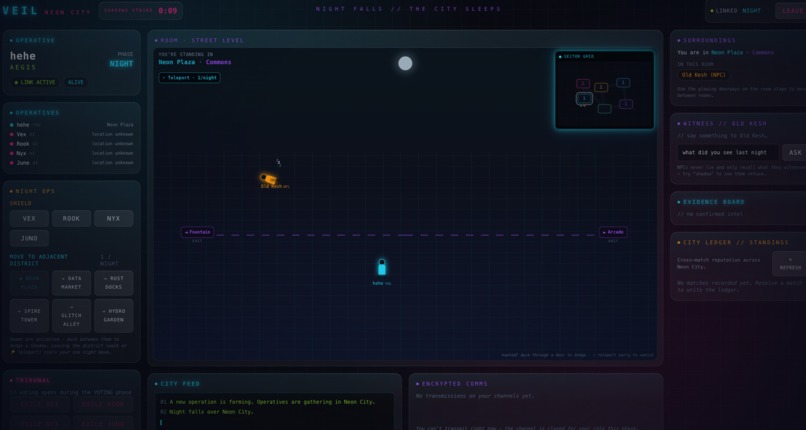
Task: Click the Witness // Old Kesh heading
Action: 725,124
